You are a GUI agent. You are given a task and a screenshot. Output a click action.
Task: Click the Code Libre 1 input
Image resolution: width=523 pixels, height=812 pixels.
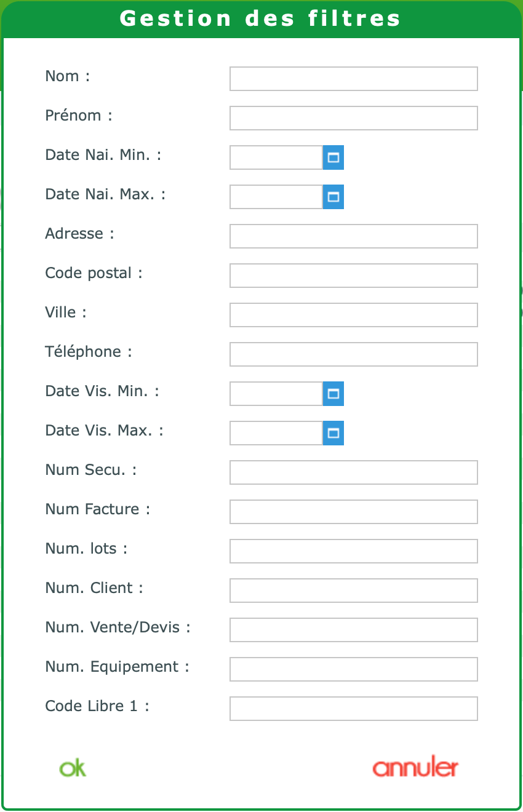coord(353,709)
